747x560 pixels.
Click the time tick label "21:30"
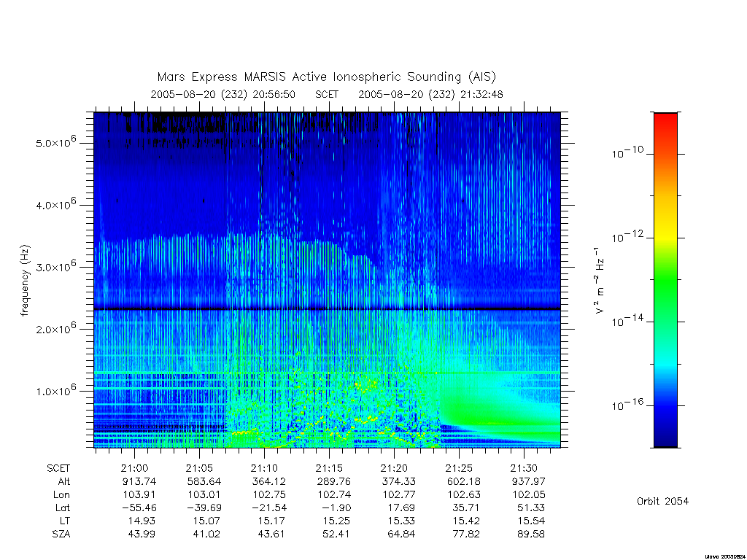click(524, 469)
